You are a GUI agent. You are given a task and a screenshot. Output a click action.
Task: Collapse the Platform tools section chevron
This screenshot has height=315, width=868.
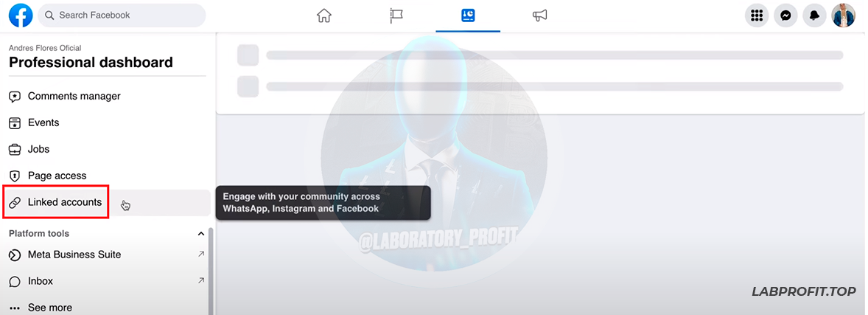pos(201,234)
